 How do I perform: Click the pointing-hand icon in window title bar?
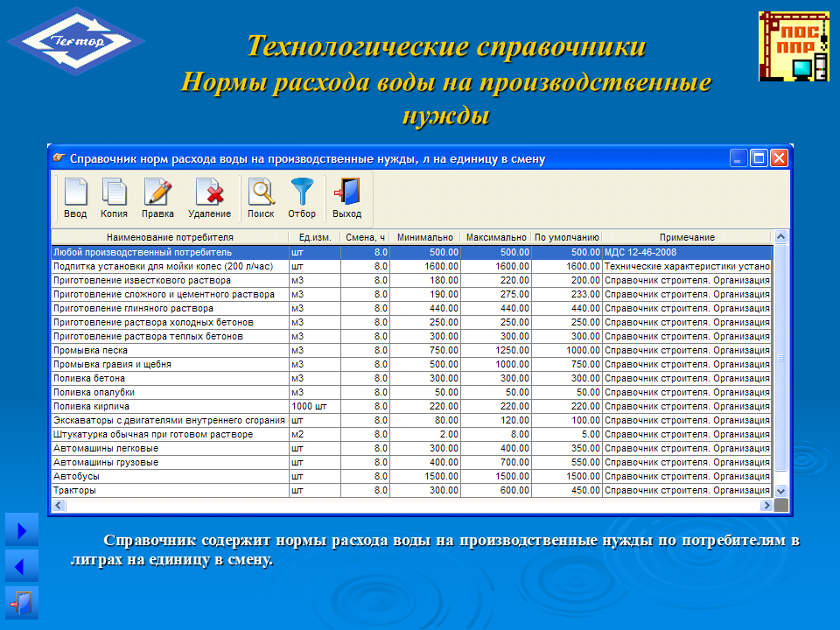59,158
